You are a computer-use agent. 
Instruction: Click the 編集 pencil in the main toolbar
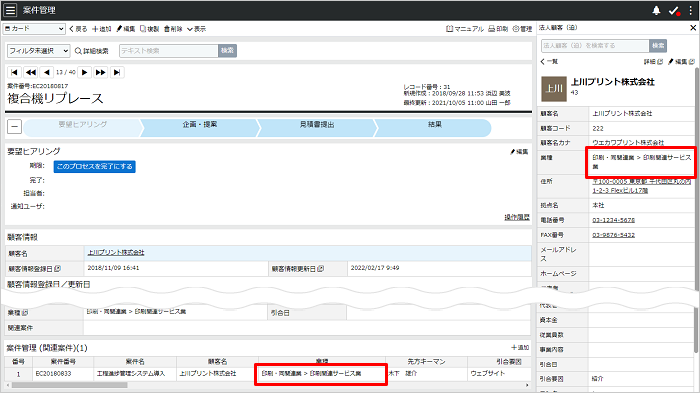click(x=126, y=29)
